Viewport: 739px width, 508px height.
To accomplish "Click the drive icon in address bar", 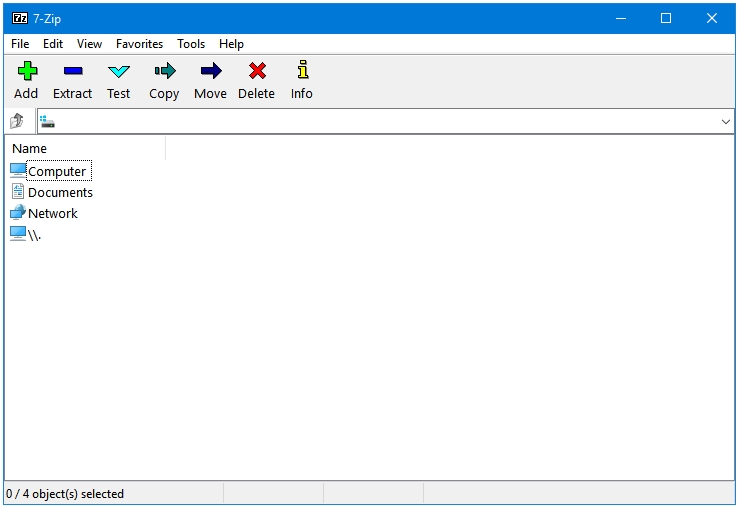I will click(x=47, y=122).
